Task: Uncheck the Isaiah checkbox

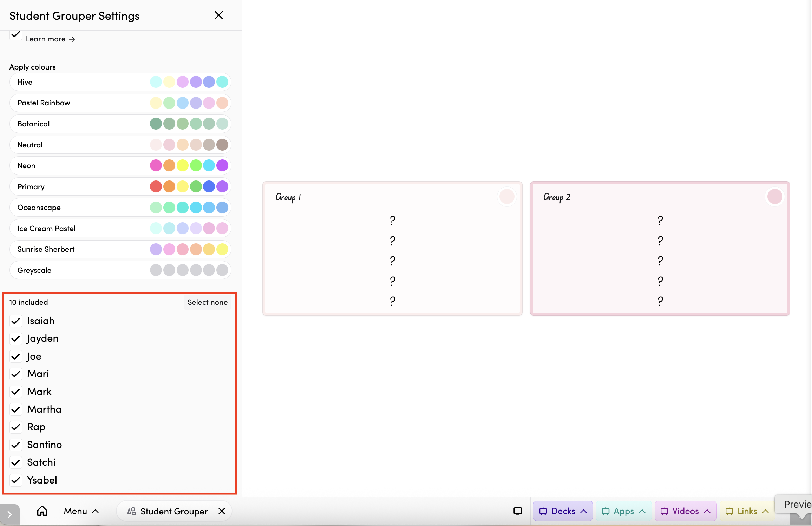Action: [x=15, y=321]
